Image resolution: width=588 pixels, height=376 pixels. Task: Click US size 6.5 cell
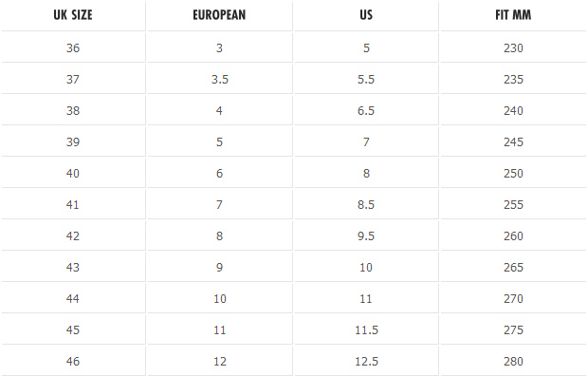[x=366, y=110]
